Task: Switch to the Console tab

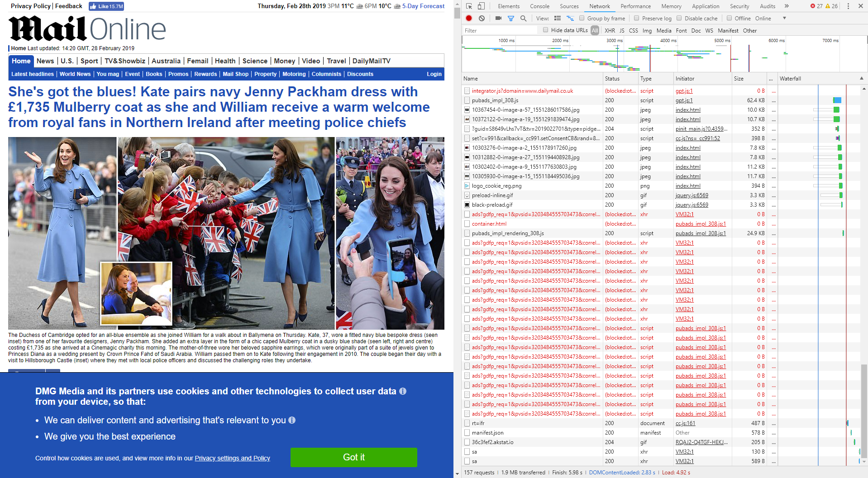Action: (539, 6)
